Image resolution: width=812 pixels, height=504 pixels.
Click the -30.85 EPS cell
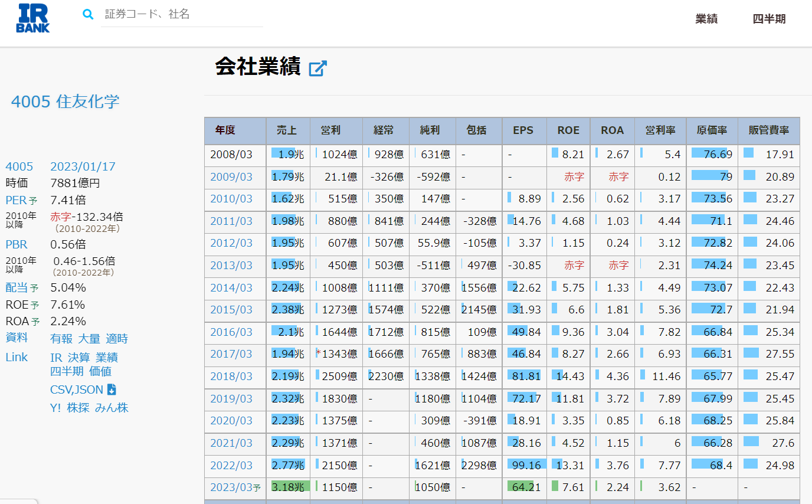tap(525, 266)
